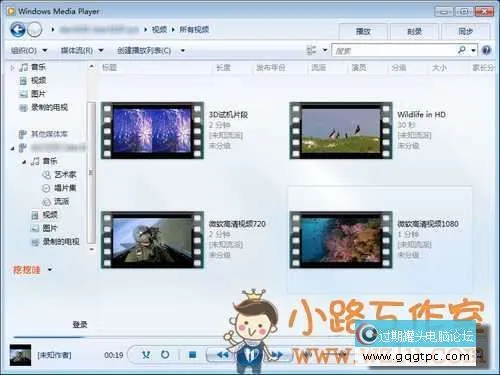Select 视频 under the shared library node
The height and width of the screenshot is (375, 500).
[x=50, y=215]
